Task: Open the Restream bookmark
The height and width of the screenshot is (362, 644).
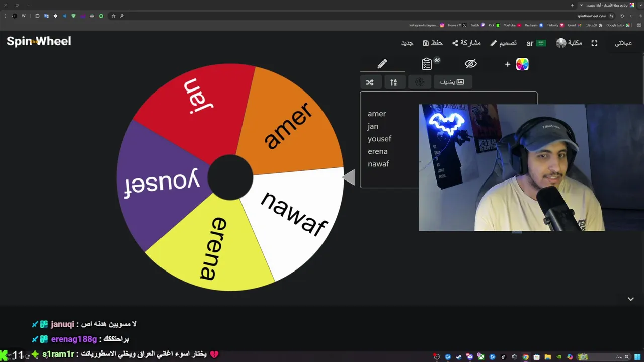Action: coord(534,25)
